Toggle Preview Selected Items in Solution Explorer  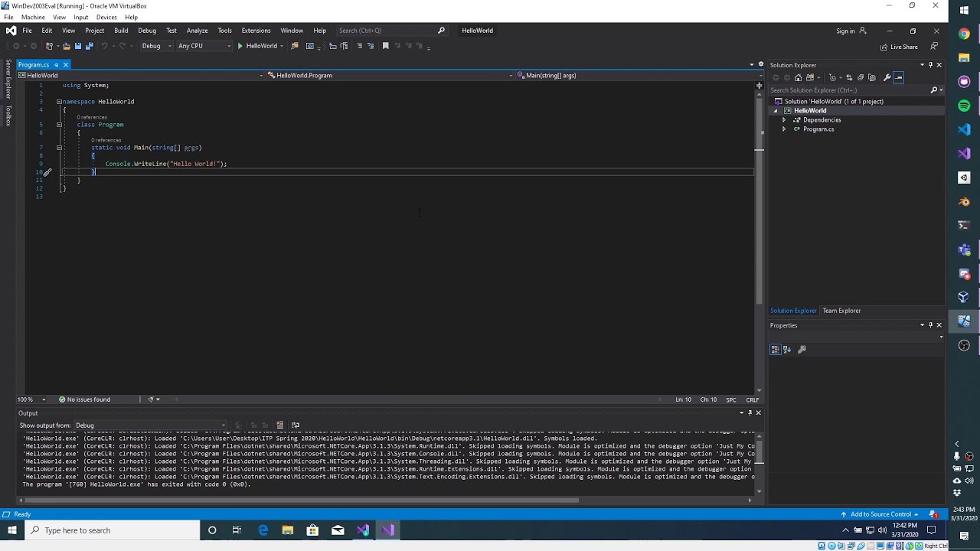coord(899,77)
